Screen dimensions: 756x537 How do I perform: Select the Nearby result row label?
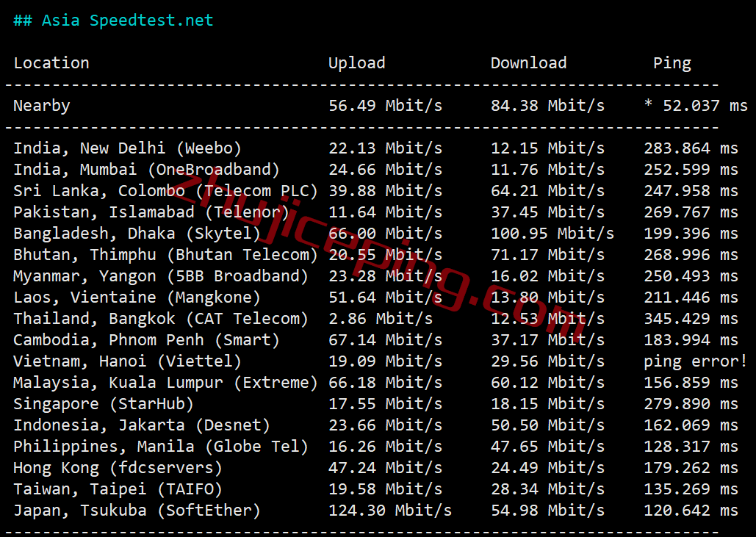42,106
